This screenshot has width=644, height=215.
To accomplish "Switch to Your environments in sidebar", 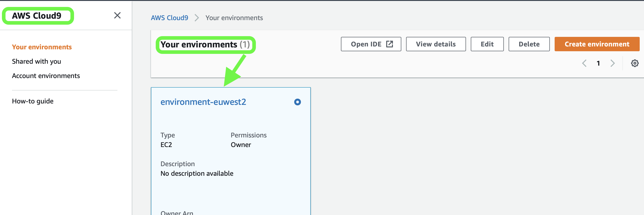I will coord(42,47).
